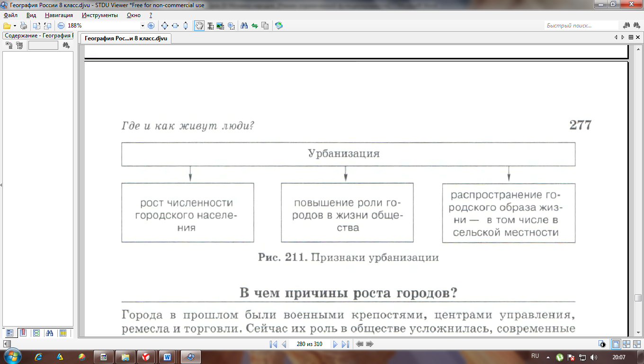Expand all contents tree items
This screenshot has height=364, width=644.
[9, 45]
